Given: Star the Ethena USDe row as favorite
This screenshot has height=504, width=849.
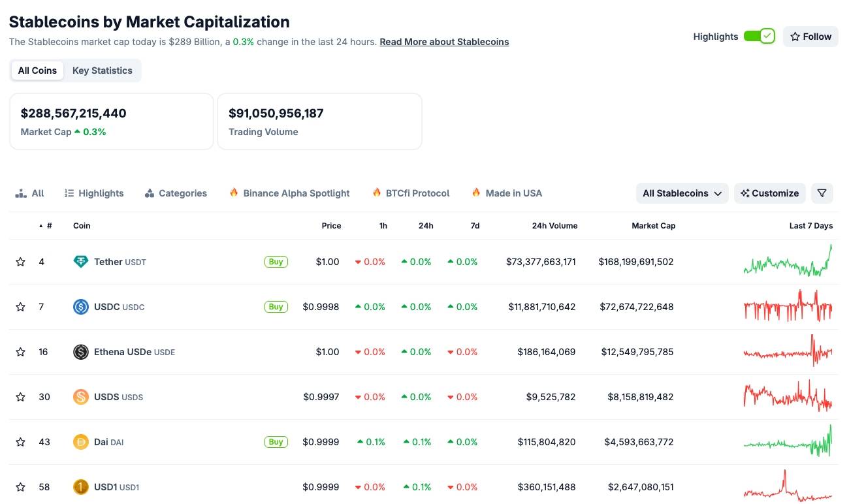Looking at the screenshot, I should pos(20,352).
